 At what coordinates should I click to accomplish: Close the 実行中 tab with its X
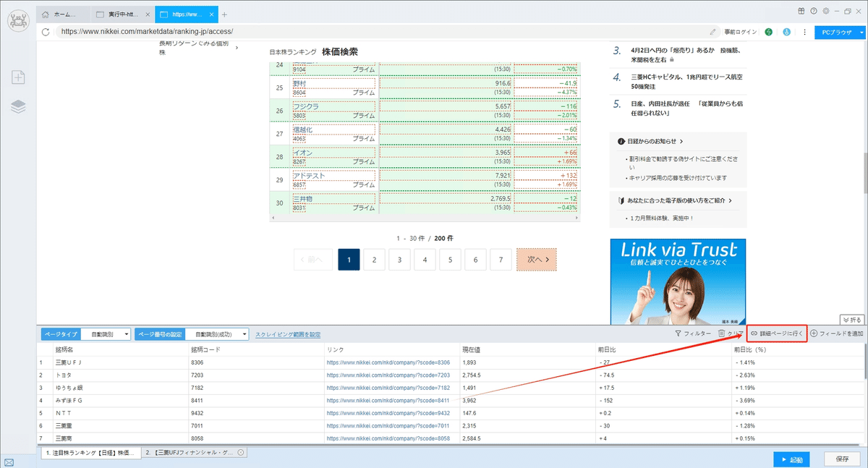click(x=148, y=14)
